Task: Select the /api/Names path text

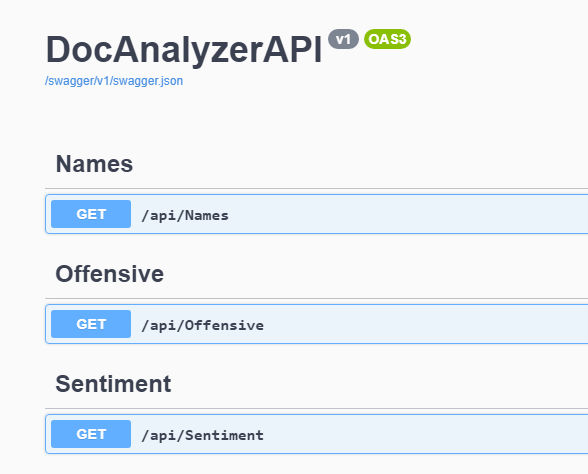Action: (x=185, y=216)
